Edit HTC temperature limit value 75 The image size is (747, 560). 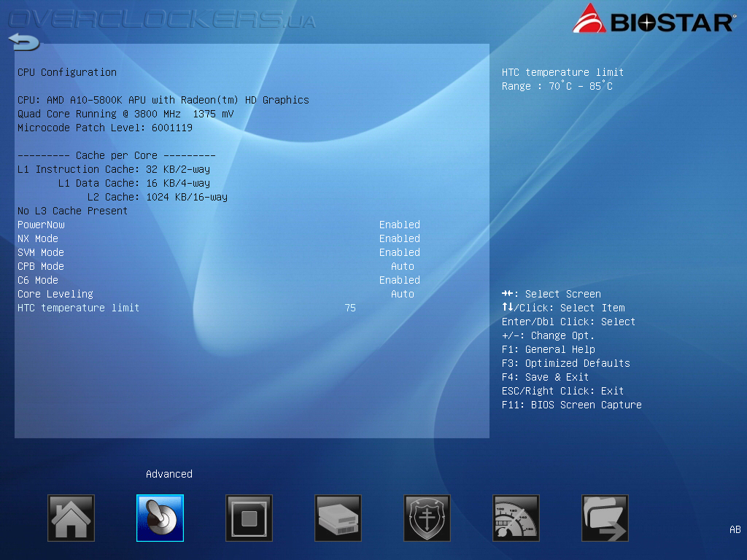tap(350, 308)
